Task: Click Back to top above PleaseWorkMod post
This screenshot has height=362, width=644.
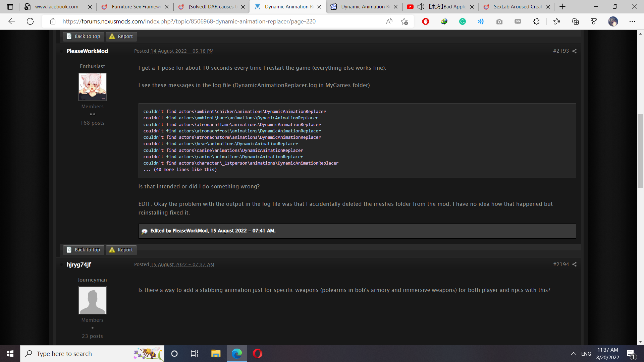Action: [84, 36]
